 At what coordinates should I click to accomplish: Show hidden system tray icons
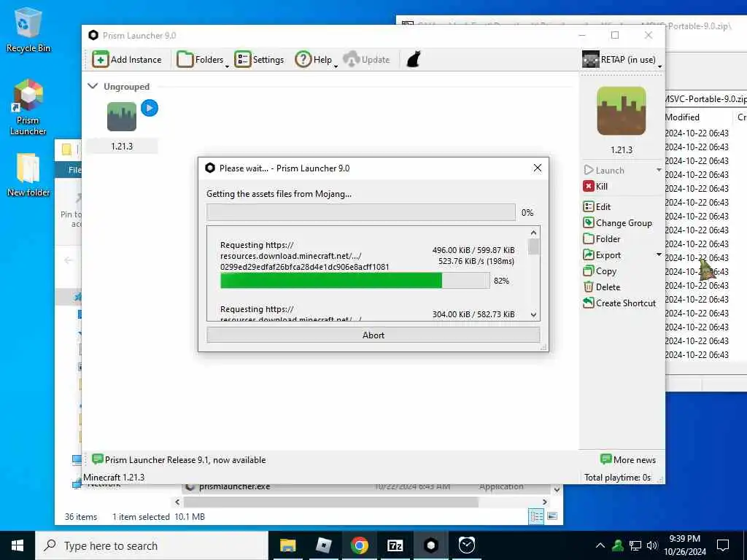pyautogui.click(x=600, y=545)
